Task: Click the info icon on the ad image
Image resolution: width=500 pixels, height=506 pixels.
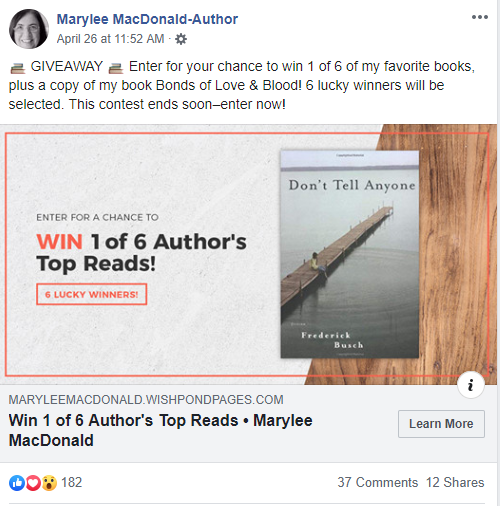Action: [x=471, y=385]
